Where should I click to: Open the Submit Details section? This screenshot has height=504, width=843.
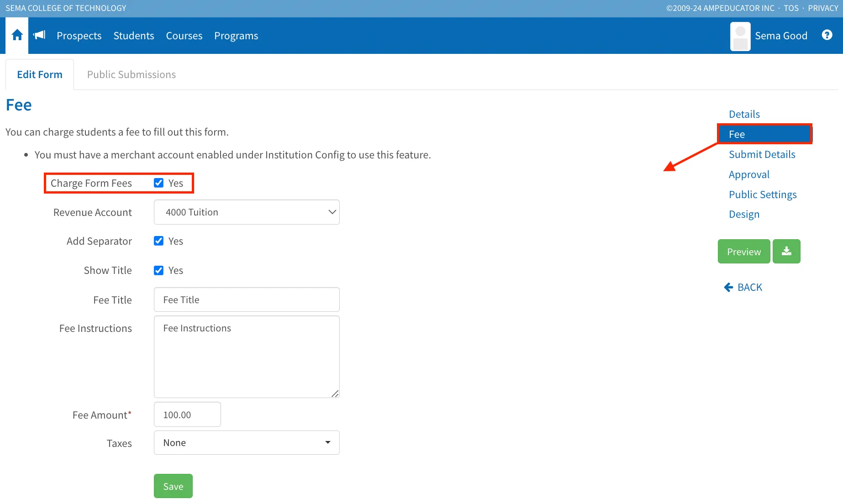pos(762,154)
